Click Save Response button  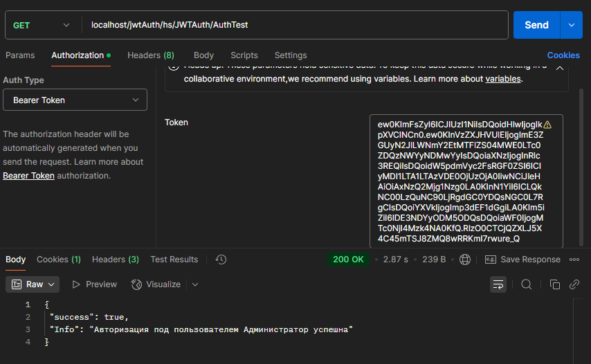[523, 260]
